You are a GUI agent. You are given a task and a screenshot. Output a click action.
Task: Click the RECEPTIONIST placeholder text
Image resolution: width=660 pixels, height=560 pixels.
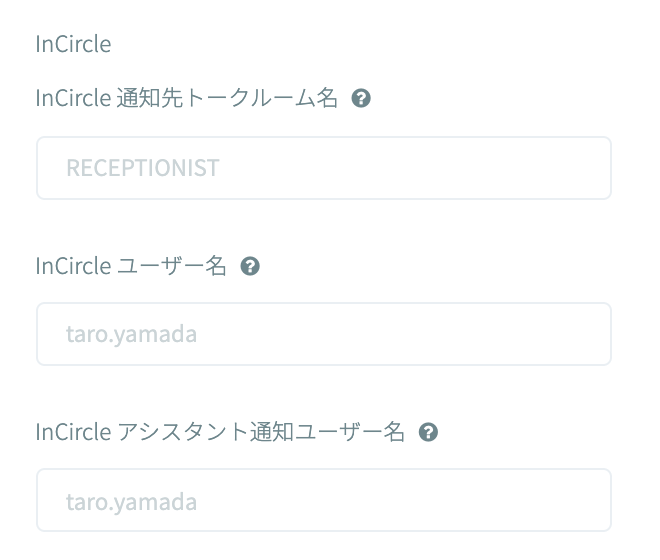[x=142, y=168]
